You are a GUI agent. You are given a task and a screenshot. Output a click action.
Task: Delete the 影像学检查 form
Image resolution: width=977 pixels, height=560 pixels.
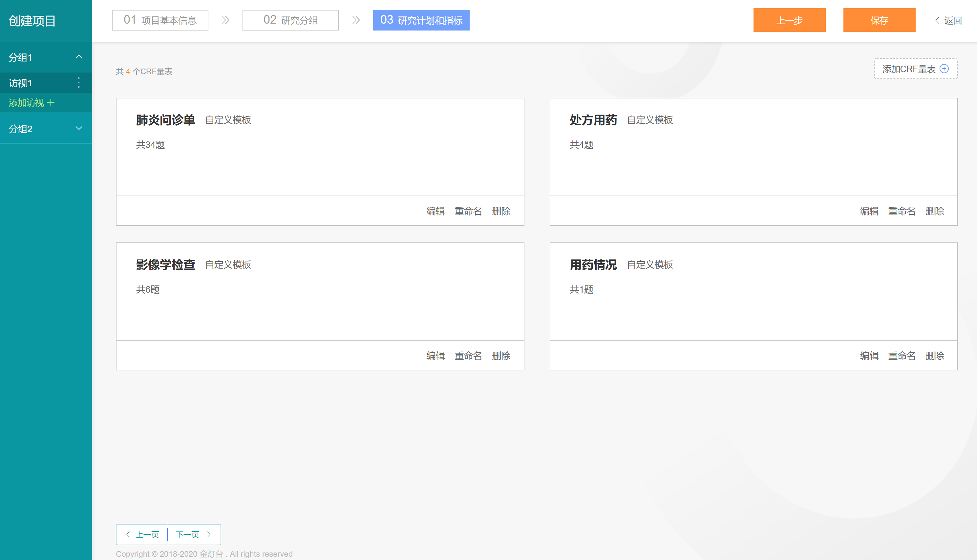pos(501,356)
